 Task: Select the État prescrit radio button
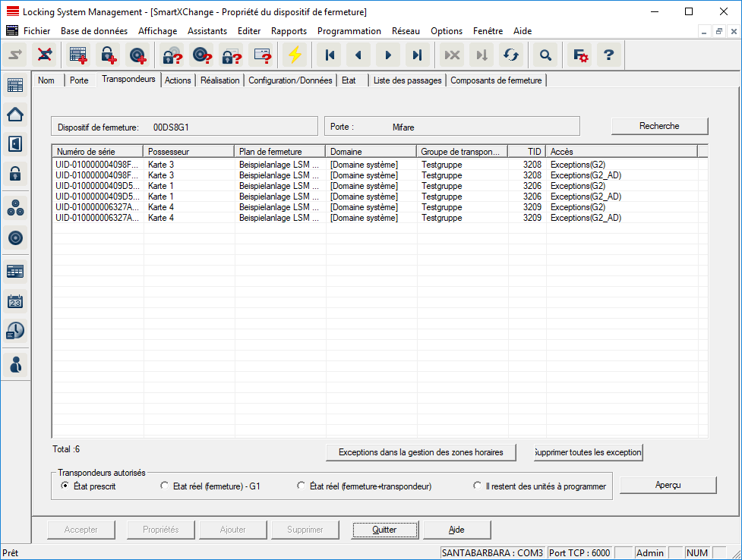click(x=65, y=486)
